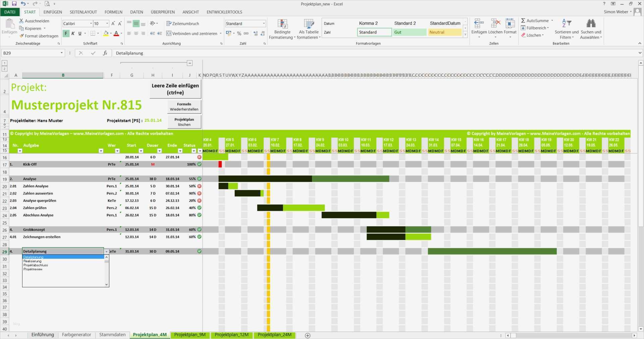
Task: Select Realisierung from the open task list
Action: coord(32,261)
